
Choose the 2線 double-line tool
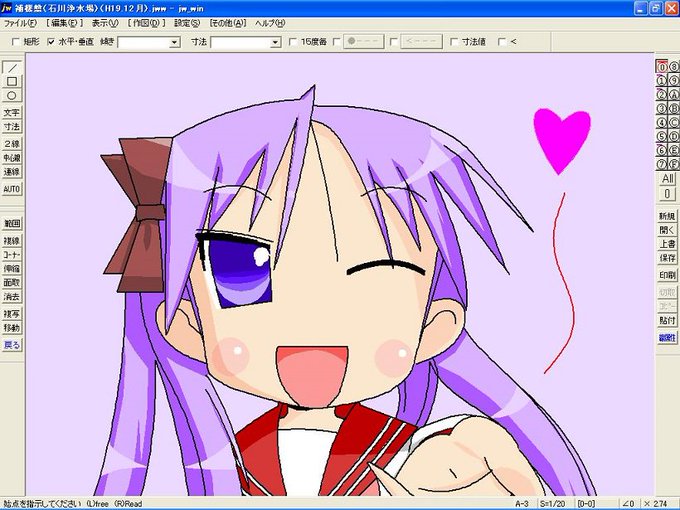(12, 144)
